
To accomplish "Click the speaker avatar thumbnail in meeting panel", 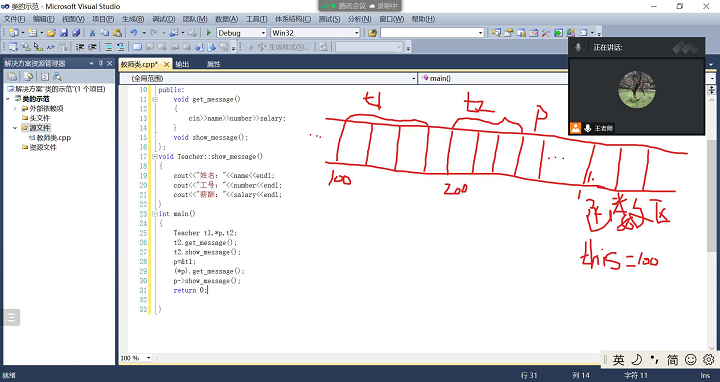I will click(636, 90).
